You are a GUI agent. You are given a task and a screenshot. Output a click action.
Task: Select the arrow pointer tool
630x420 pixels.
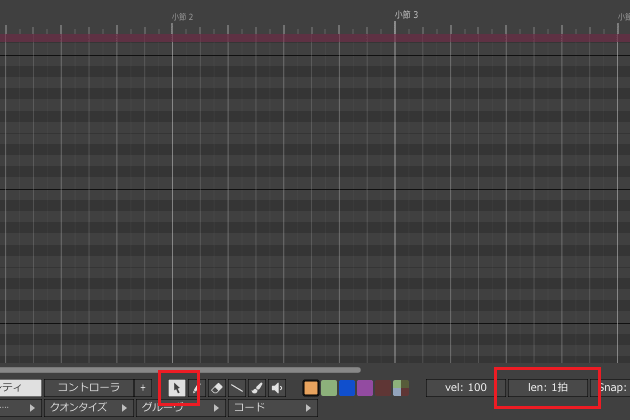177,388
